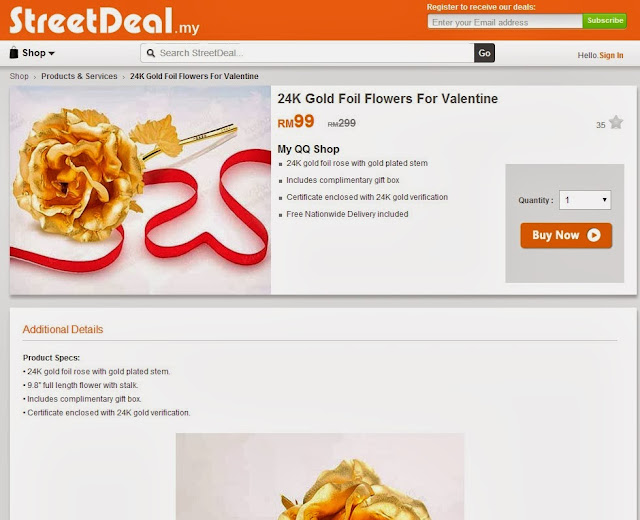Expand the Quantity selector
Image resolution: width=640 pixels, height=520 pixels.
[x=585, y=200]
